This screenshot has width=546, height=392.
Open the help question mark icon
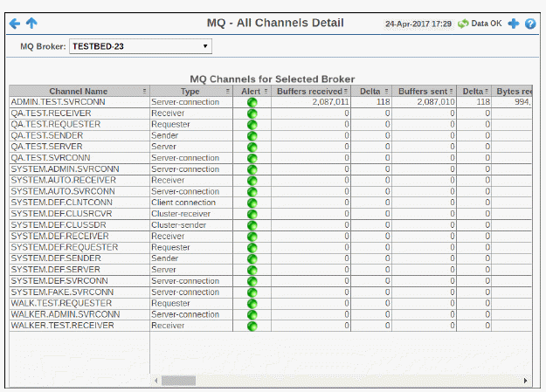[x=530, y=24]
